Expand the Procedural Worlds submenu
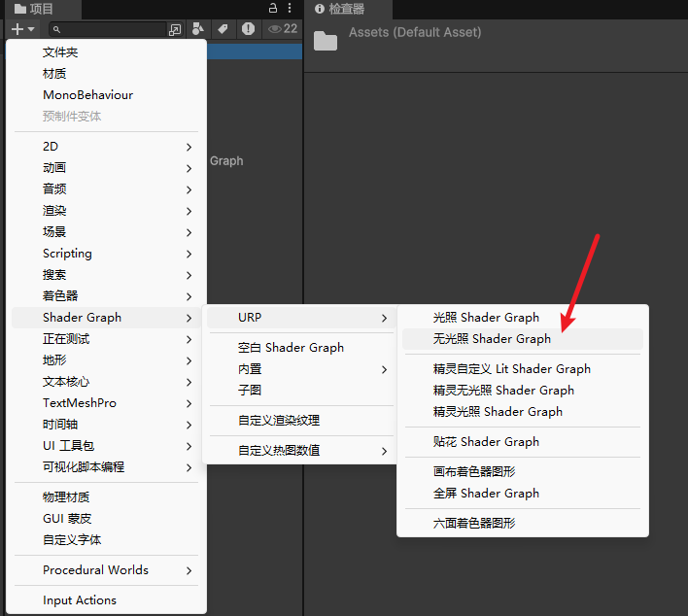 pyautogui.click(x=106, y=570)
